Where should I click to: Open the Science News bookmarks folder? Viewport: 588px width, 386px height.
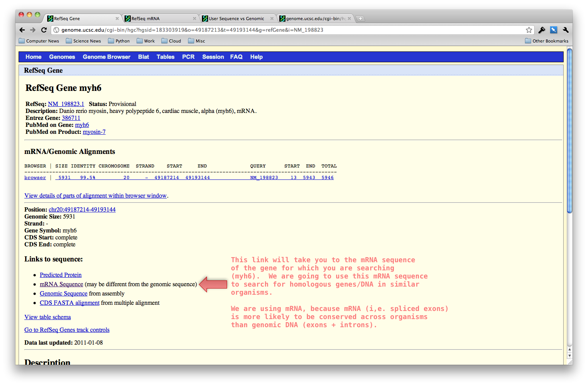coord(83,41)
